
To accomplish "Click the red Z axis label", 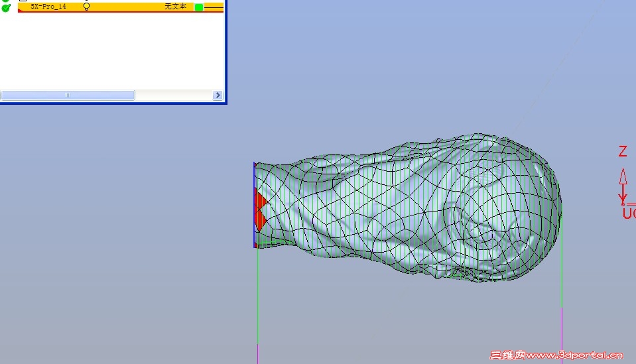I will click(x=623, y=151).
